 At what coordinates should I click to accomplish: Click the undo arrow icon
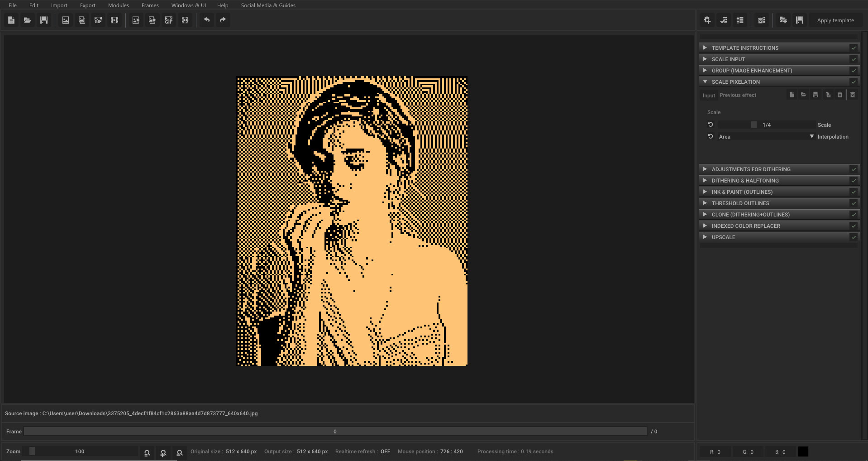coord(207,20)
